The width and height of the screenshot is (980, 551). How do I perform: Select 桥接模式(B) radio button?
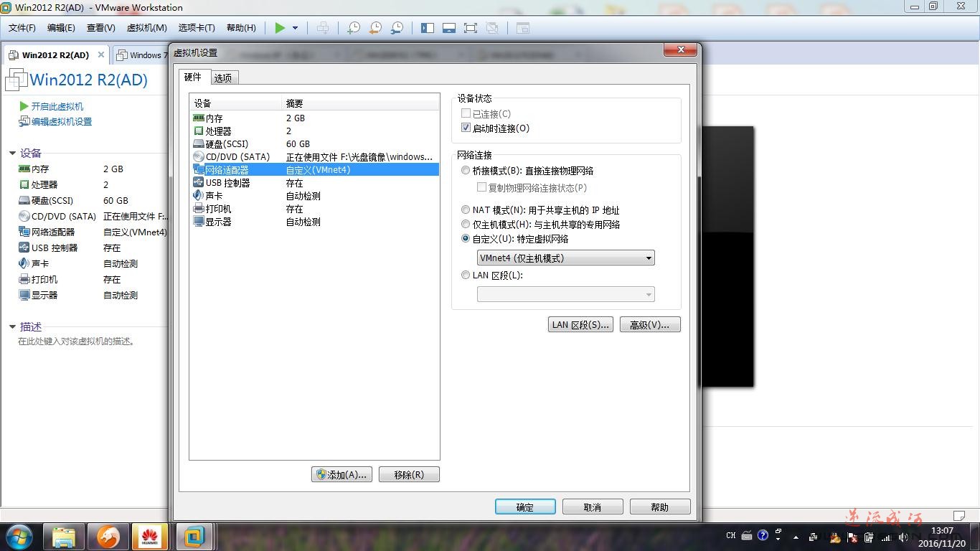coord(466,171)
